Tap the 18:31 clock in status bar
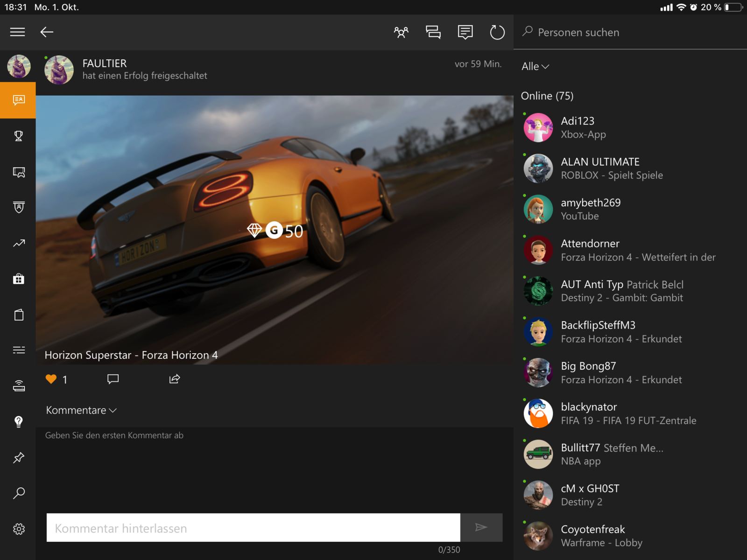This screenshot has height=560, width=747. pyautogui.click(x=16, y=7)
